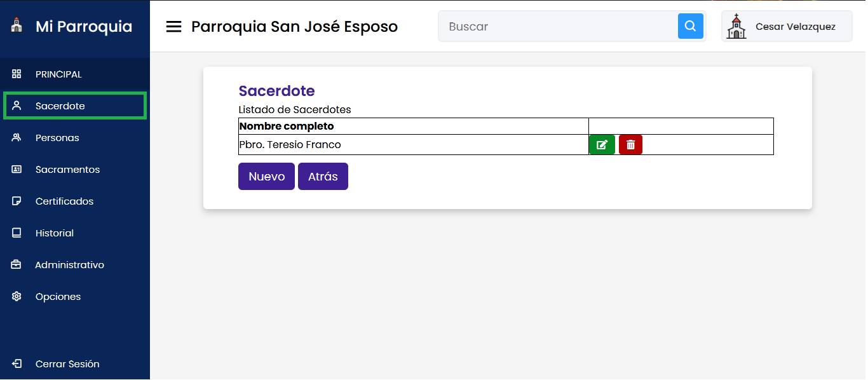This screenshot has width=868, height=380.
Task: Open the Personas sidebar section
Action: click(x=57, y=138)
